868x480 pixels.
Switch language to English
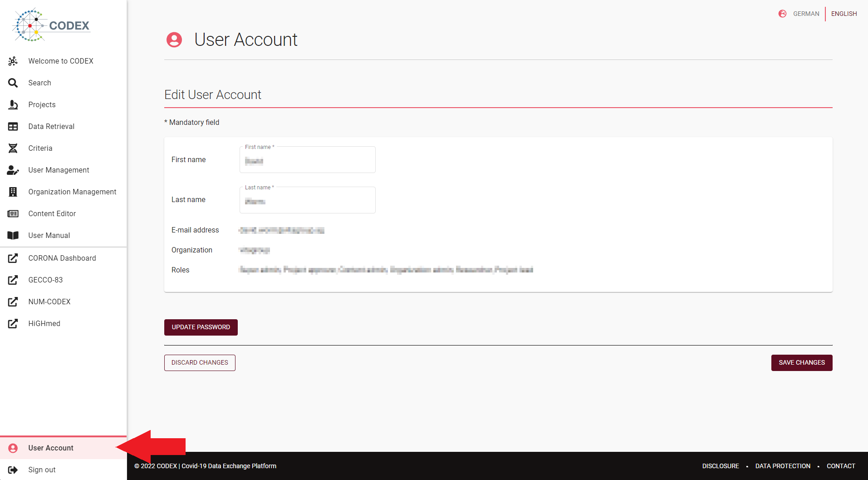point(844,14)
